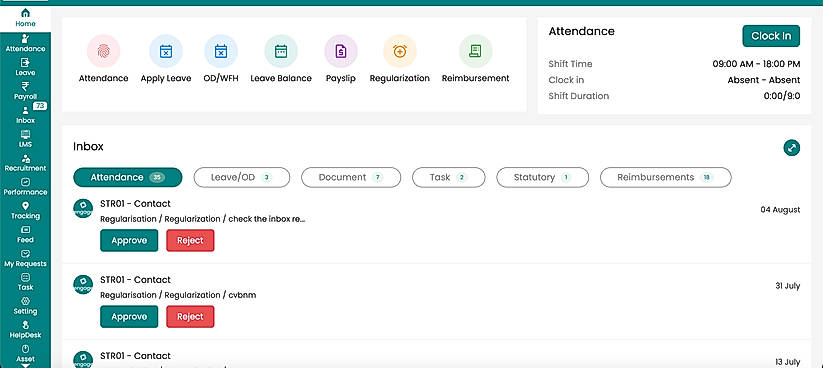Open the HelpDesk sidebar item
Viewport: 823px width, 368px height.
click(x=25, y=330)
